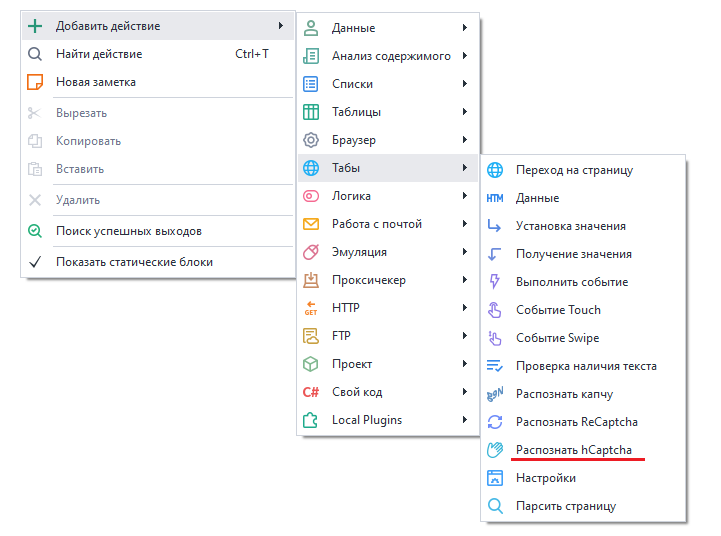
Task: Expand the Данные submenu arrow
Action: [x=465, y=28]
